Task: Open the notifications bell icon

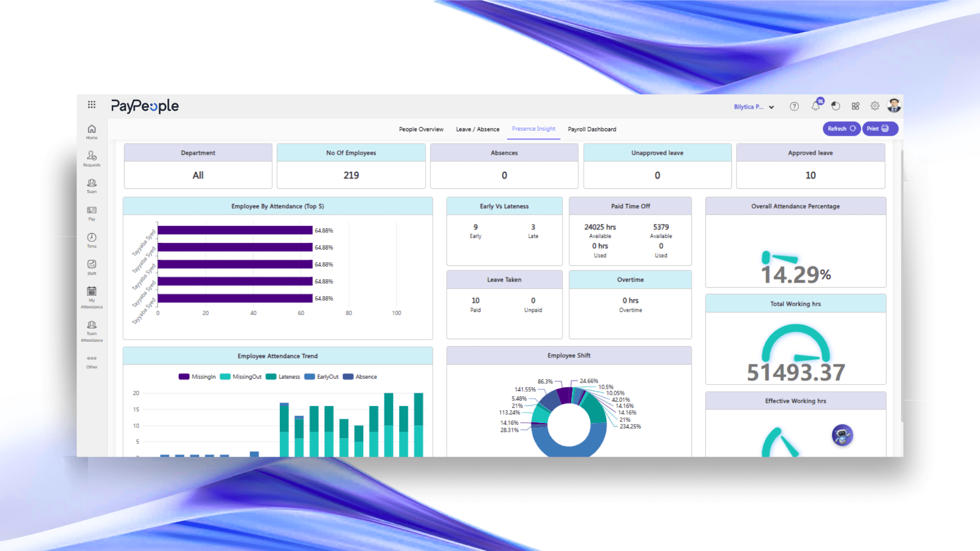Action: (816, 106)
